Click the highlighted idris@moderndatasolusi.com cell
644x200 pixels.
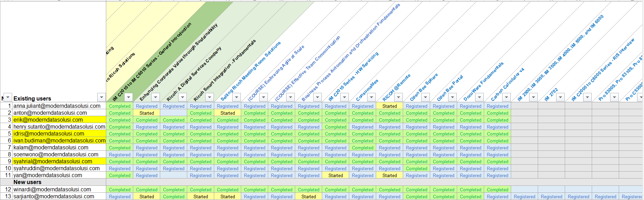pos(59,134)
